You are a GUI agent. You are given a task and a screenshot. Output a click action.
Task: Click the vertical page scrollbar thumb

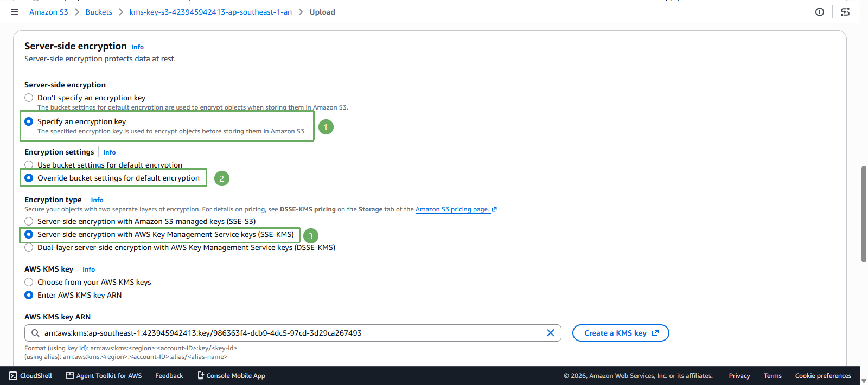point(864,214)
